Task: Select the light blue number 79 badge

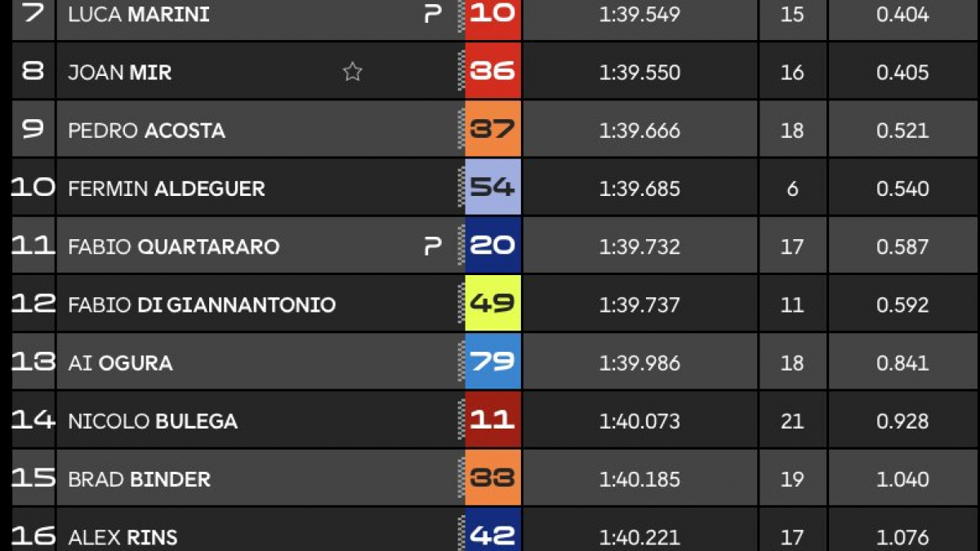Action: point(493,361)
